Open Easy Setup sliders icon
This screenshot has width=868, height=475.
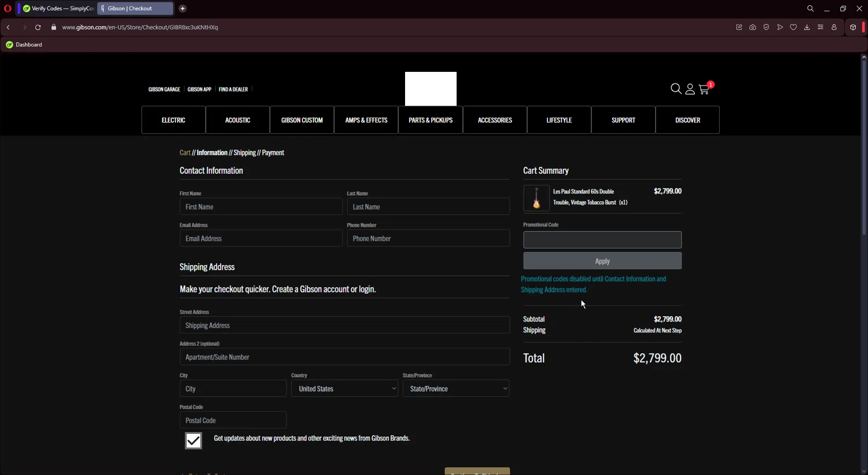tap(821, 27)
